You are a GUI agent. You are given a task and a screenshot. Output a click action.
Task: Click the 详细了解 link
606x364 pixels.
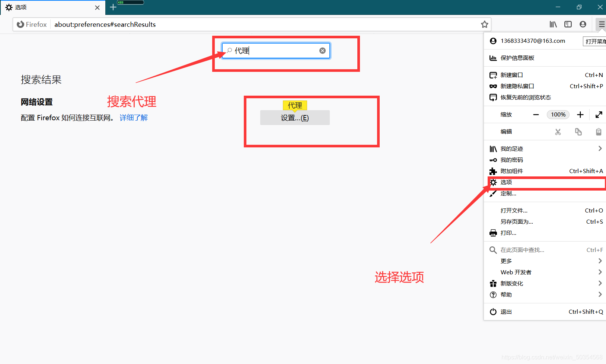tap(133, 118)
